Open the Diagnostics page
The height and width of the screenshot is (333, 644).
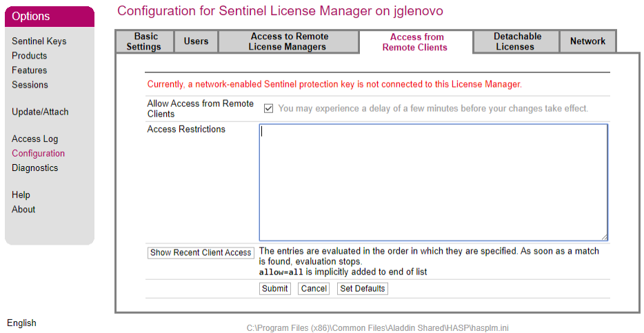34,168
